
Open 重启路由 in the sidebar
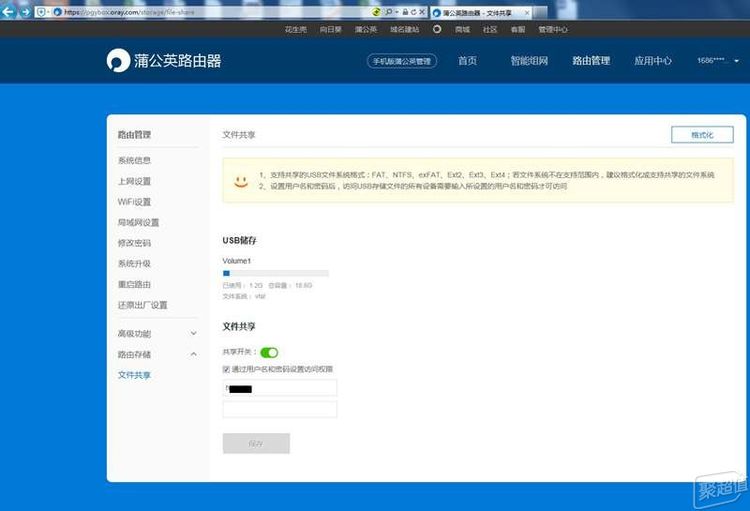pos(134,284)
